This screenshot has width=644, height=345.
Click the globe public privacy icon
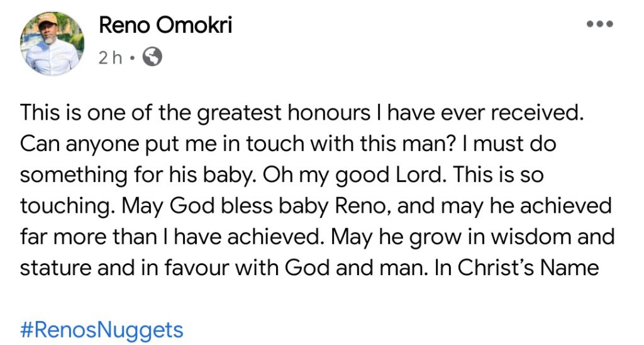click(x=153, y=58)
